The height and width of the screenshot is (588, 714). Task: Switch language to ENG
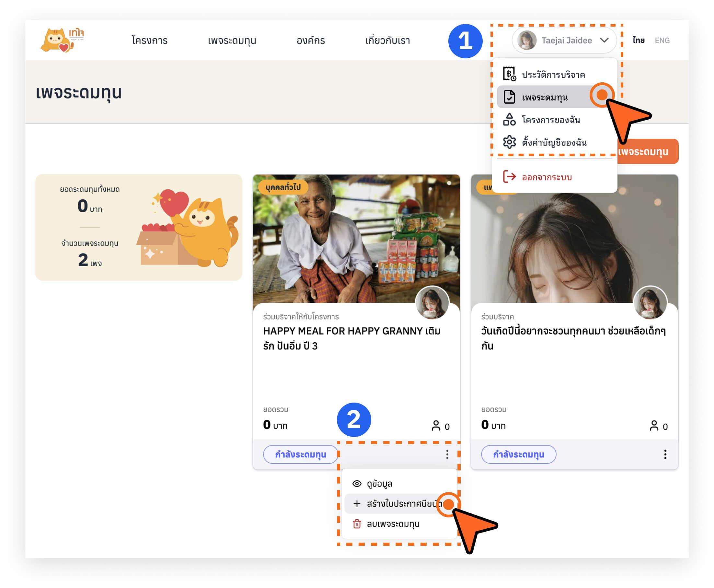[662, 41]
